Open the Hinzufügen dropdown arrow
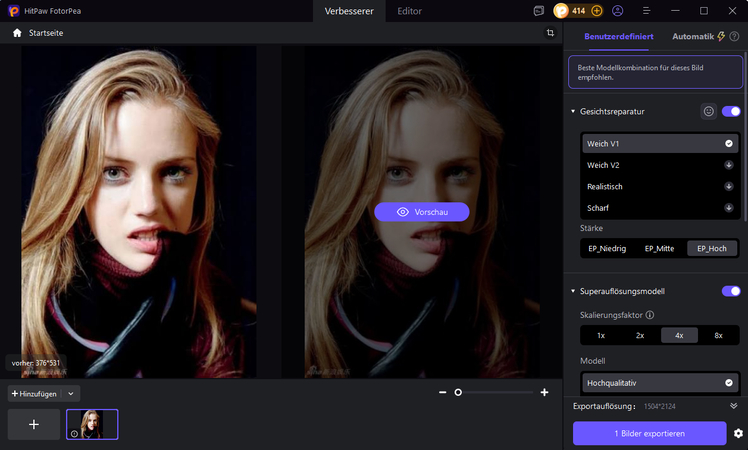Viewport: 748px width, 450px height. (71, 394)
